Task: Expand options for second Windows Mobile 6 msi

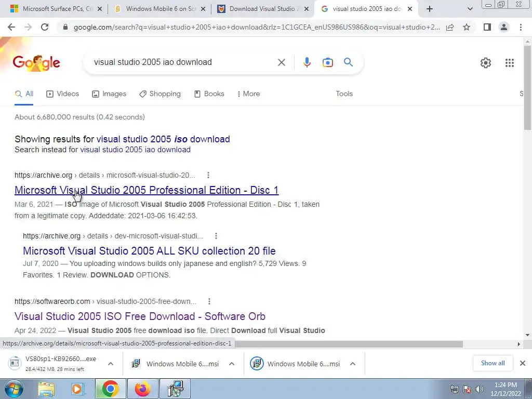Action: click(x=353, y=364)
